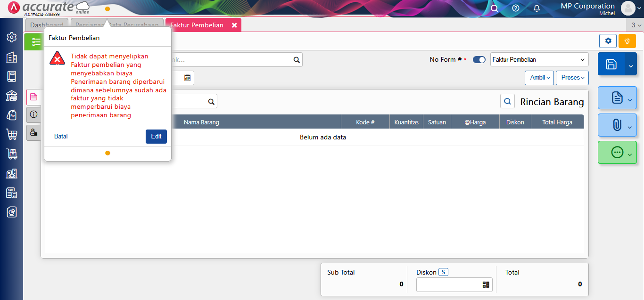Screen dimensions: 644x300
Task: Click Batal in the error popup
Action: tap(61, 136)
